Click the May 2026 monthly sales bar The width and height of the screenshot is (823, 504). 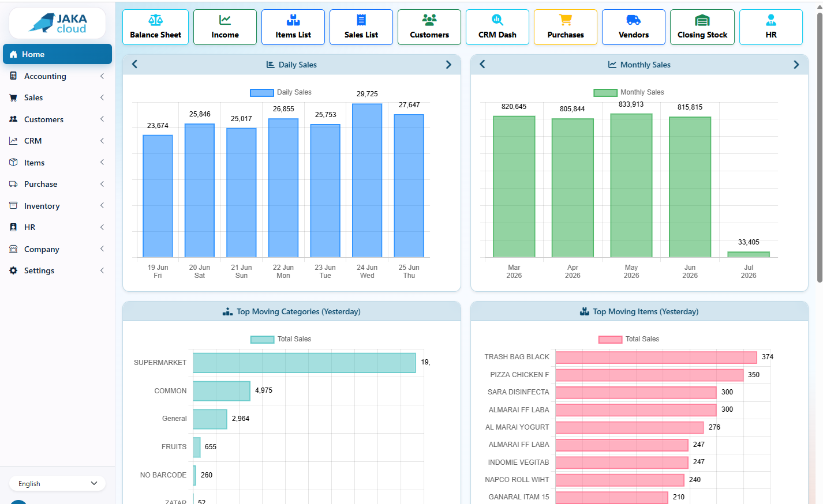631,186
